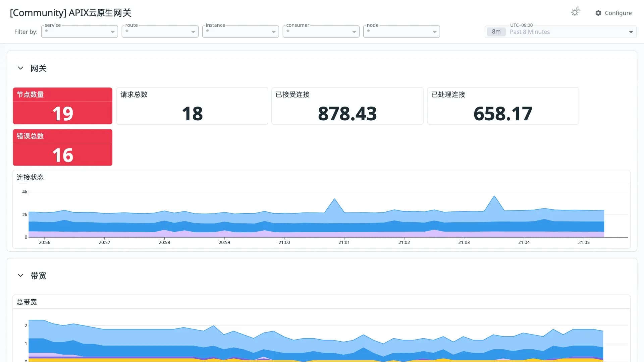Collapse the 带宽 section chevron
Screen dimensions: 644x362
pos(20,276)
